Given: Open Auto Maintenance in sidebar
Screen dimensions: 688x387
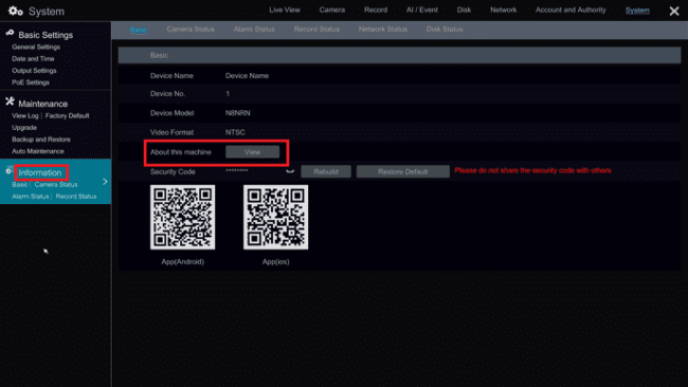Looking at the screenshot, I should [38, 151].
